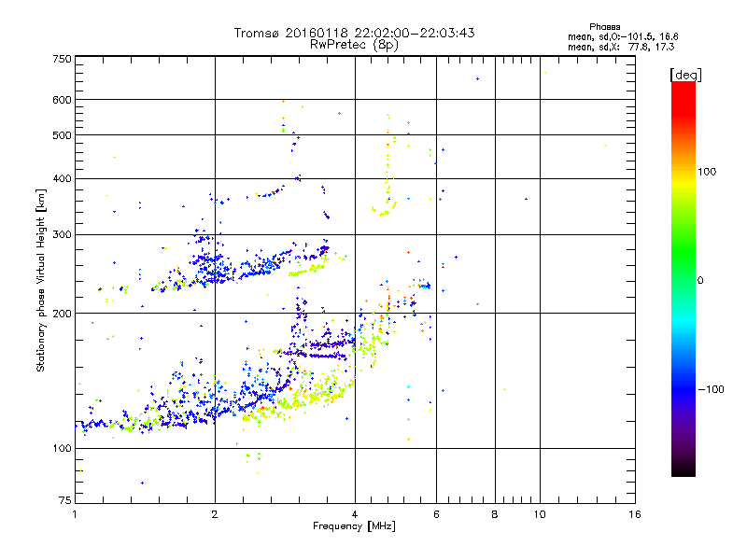Select the "RwPretec (8p)" subtitle text
This screenshot has width=747, height=560.
pyautogui.click(x=354, y=45)
